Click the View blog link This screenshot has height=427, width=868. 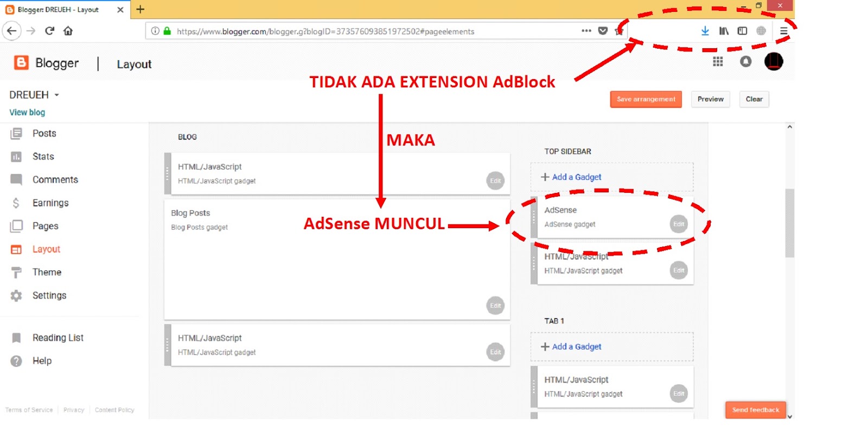click(x=27, y=112)
